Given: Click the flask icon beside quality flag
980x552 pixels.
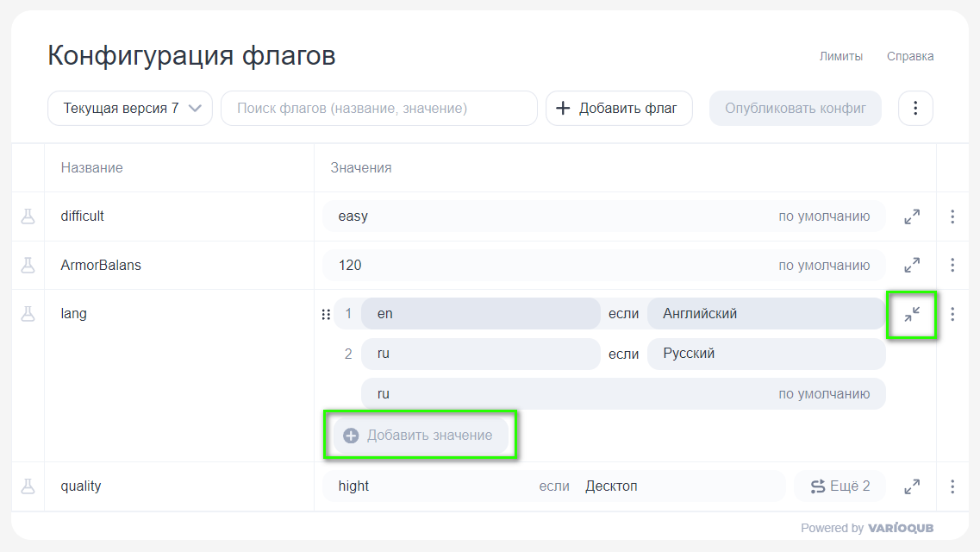Looking at the screenshot, I should [x=28, y=486].
